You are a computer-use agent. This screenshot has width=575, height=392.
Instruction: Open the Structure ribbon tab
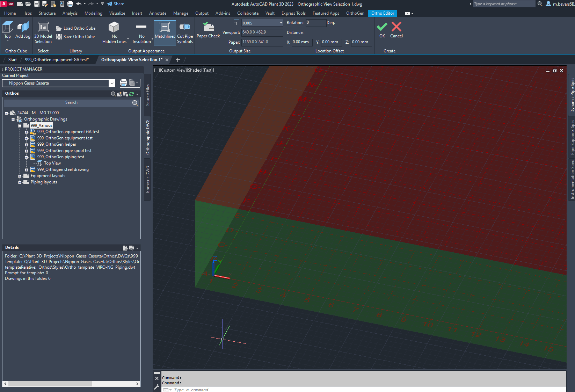47,13
